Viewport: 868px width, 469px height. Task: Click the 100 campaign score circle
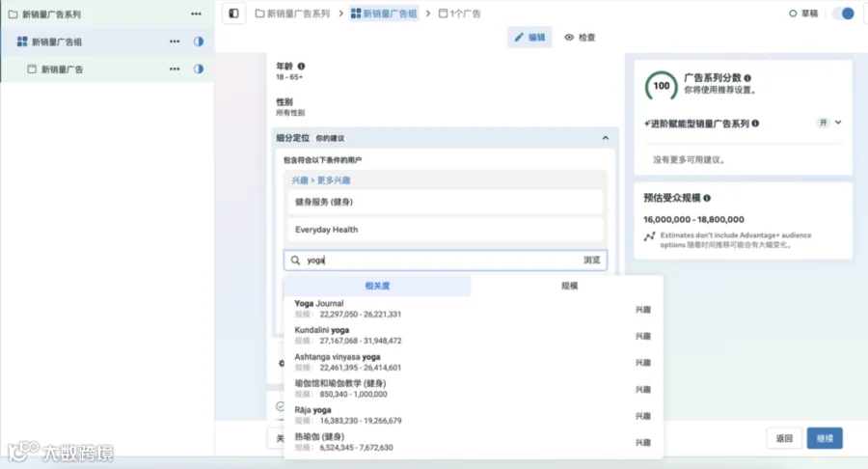[x=661, y=86]
